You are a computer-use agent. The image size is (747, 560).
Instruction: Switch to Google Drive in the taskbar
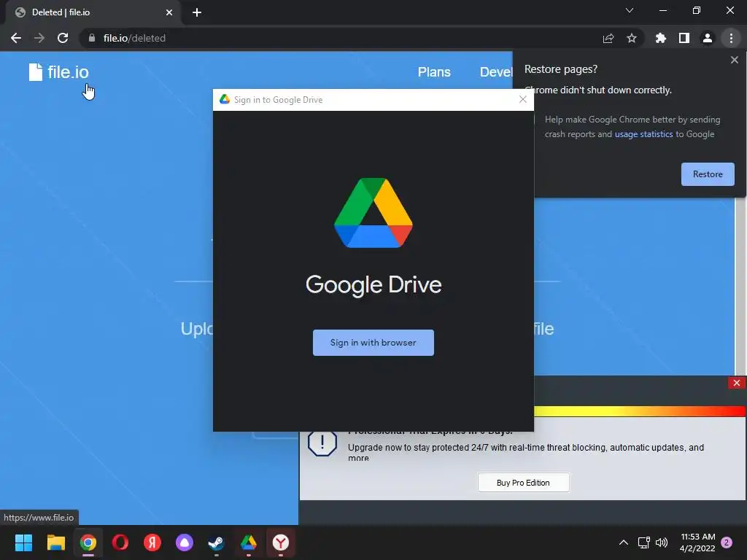[x=248, y=542]
